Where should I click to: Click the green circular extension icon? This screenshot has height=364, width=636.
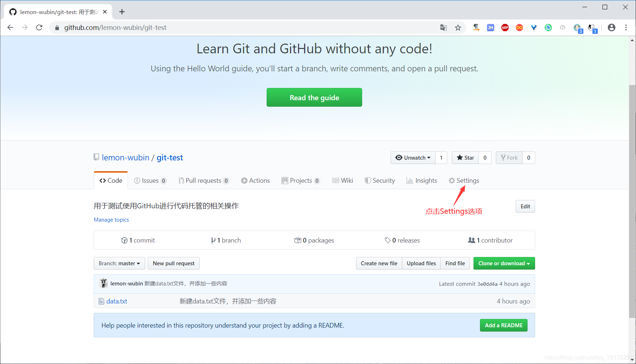point(548,28)
